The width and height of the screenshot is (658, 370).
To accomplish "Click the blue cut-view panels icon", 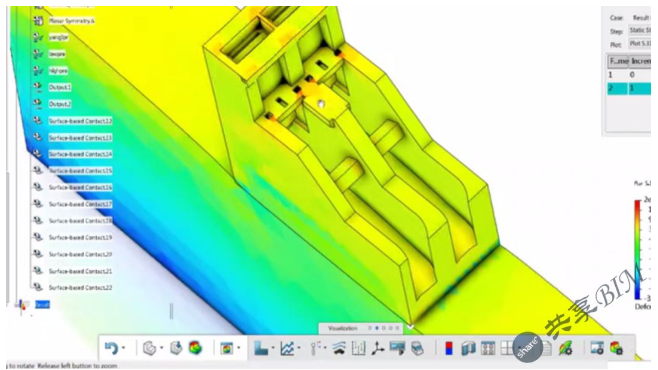I will coord(468,348).
